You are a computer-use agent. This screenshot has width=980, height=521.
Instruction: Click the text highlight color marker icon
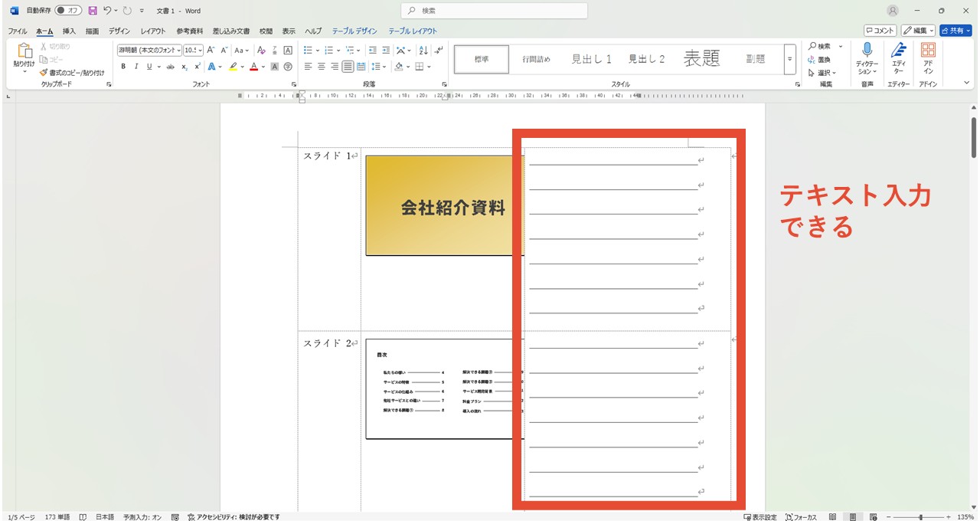233,67
